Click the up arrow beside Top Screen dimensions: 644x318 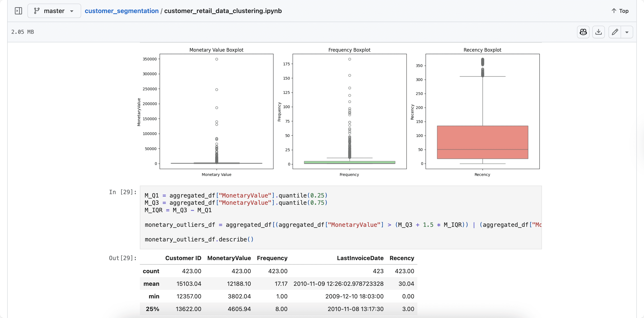coord(614,11)
